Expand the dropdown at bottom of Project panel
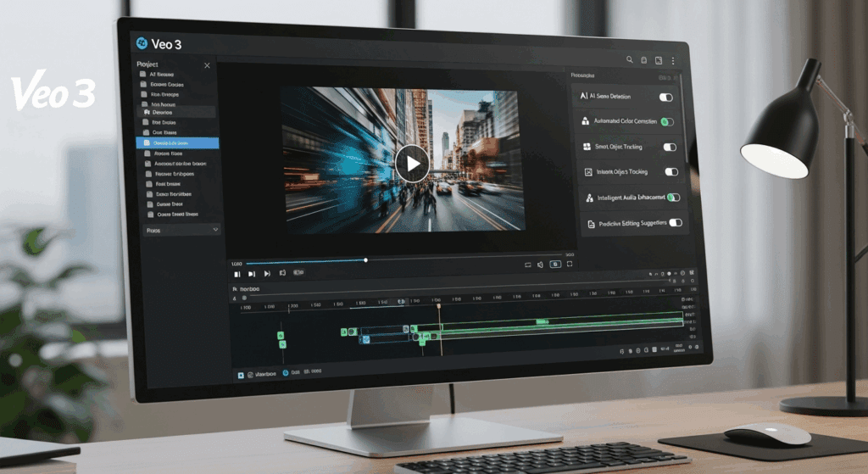This screenshot has width=868, height=474. (x=215, y=229)
